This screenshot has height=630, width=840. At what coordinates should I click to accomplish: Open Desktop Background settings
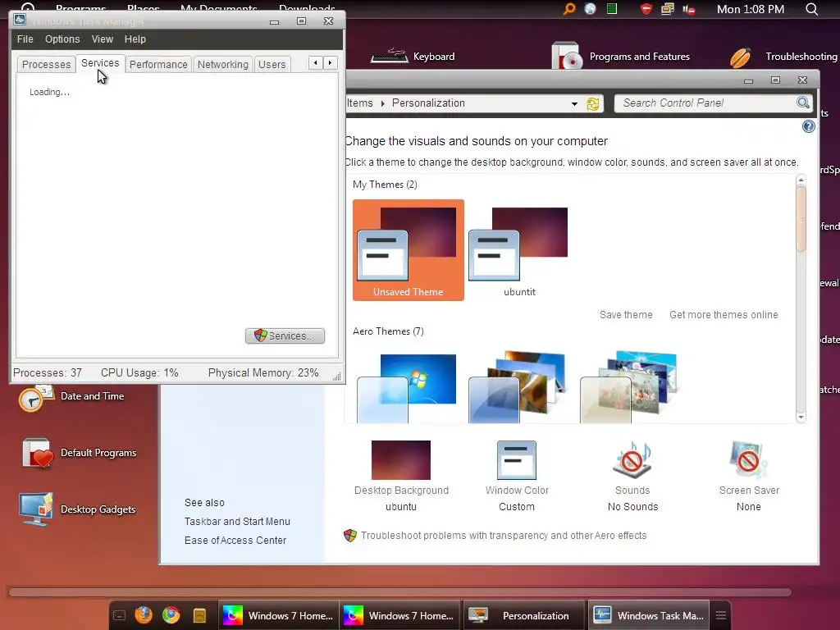coord(401,476)
